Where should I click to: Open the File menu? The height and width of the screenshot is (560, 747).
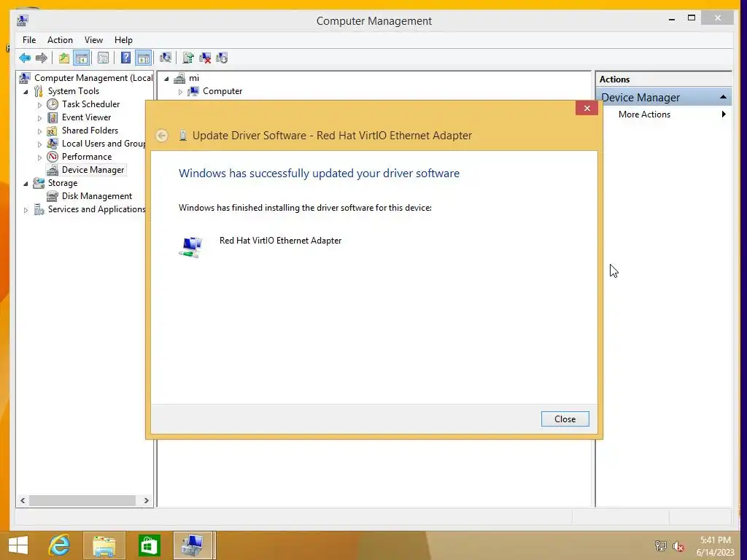coord(29,40)
